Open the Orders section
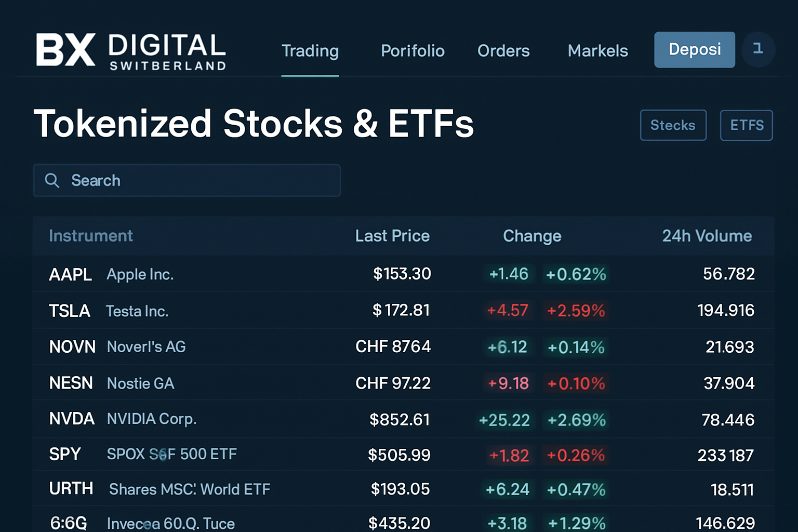The image size is (798, 532). coord(503,51)
